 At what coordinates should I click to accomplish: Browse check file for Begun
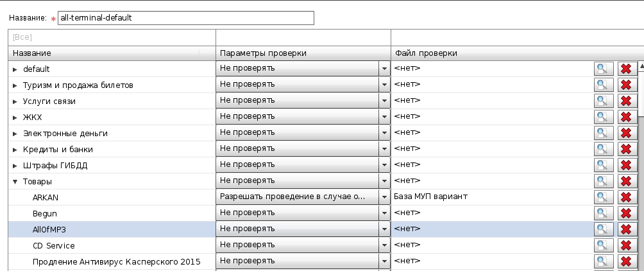pyautogui.click(x=604, y=213)
